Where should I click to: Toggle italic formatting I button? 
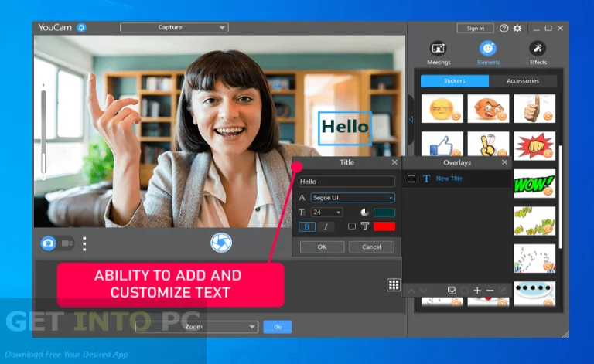pyautogui.click(x=326, y=226)
